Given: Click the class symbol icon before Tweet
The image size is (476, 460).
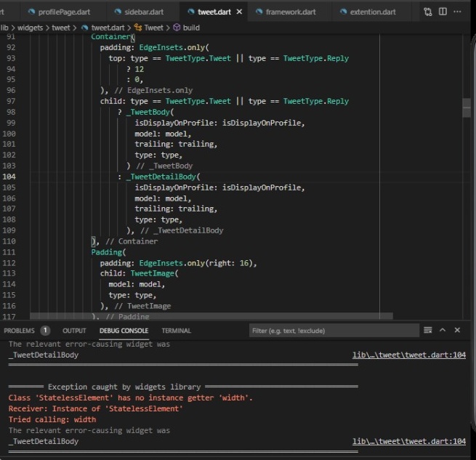Looking at the screenshot, I should click(138, 28).
